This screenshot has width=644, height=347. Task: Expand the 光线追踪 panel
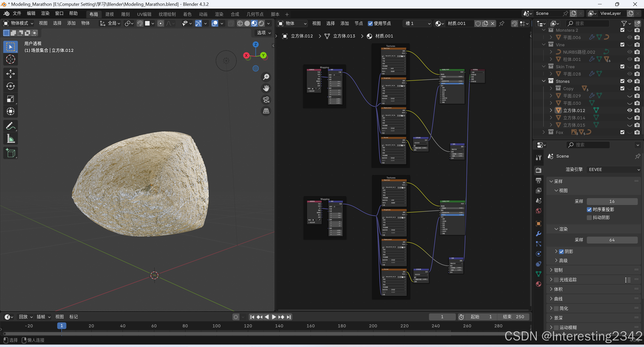(551, 280)
